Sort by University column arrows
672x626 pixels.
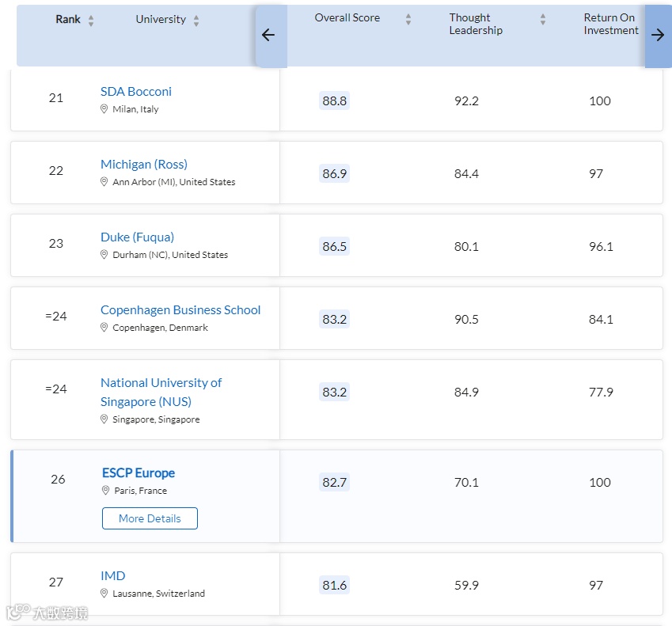pyautogui.click(x=196, y=20)
